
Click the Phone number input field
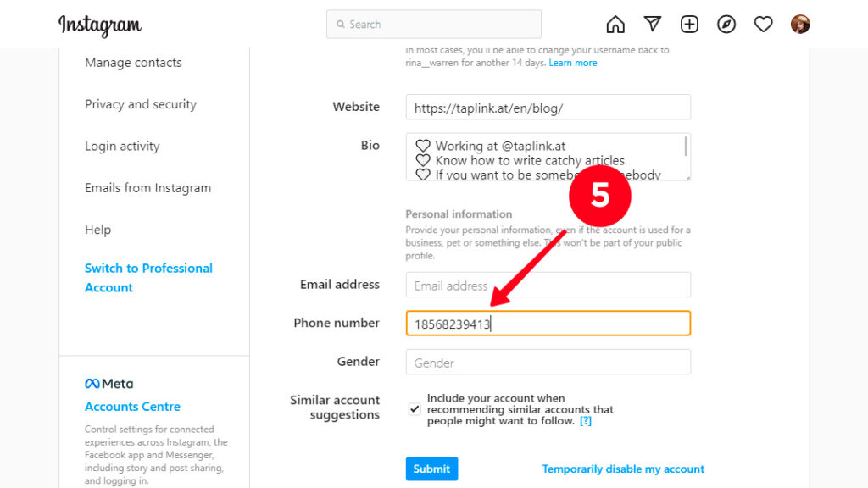tap(548, 323)
